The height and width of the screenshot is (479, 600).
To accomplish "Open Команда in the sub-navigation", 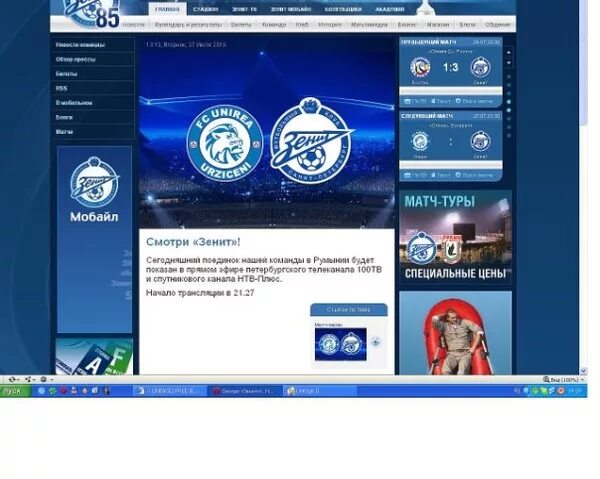I will (x=274, y=24).
